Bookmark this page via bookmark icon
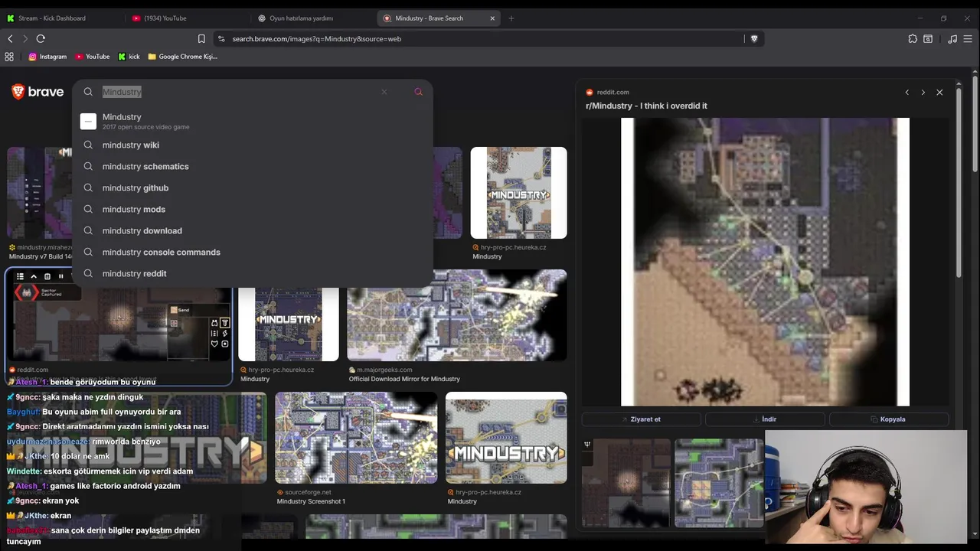This screenshot has height=551, width=980. [x=201, y=38]
